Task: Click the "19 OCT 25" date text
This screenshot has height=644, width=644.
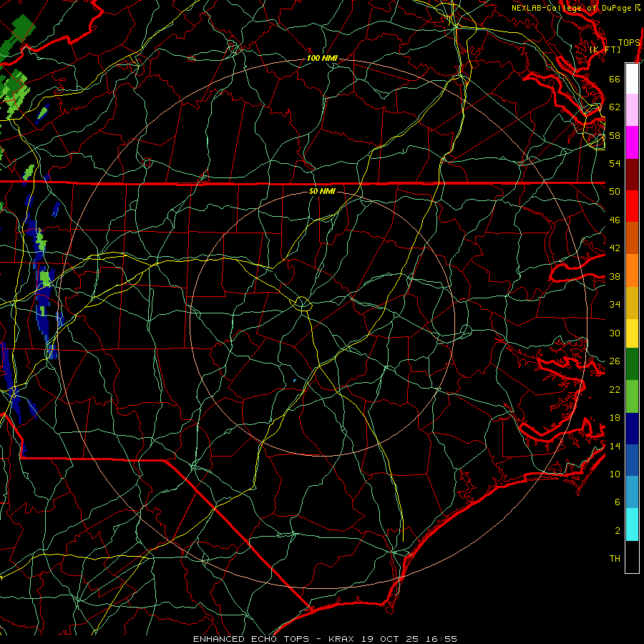Action: (x=390, y=639)
